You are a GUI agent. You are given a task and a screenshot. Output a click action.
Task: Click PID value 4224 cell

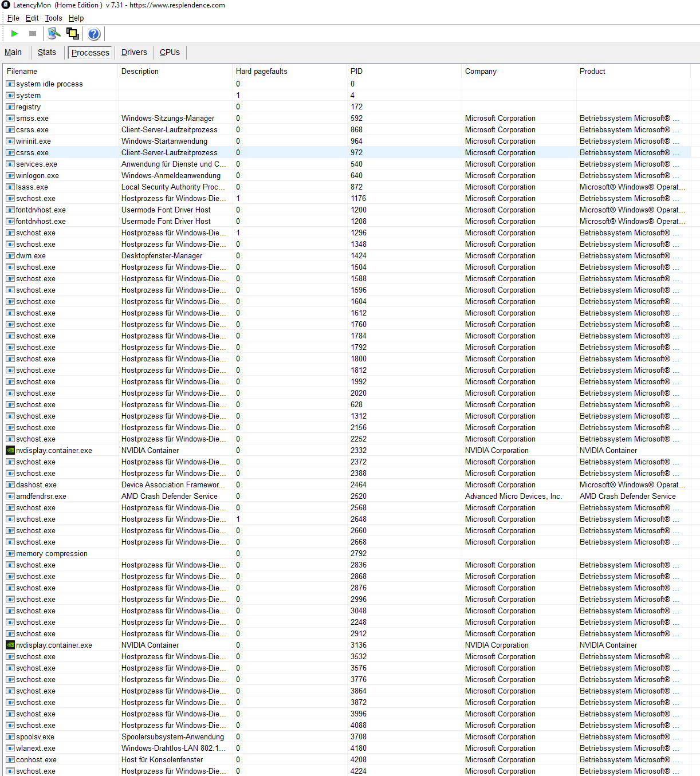[359, 771]
